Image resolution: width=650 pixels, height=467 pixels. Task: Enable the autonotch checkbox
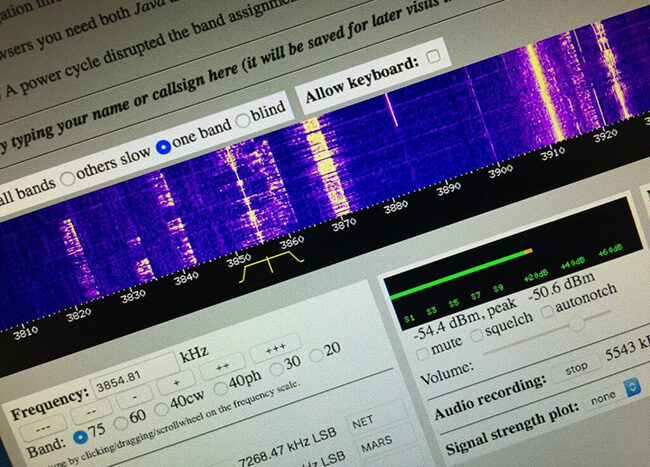(x=547, y=311)
